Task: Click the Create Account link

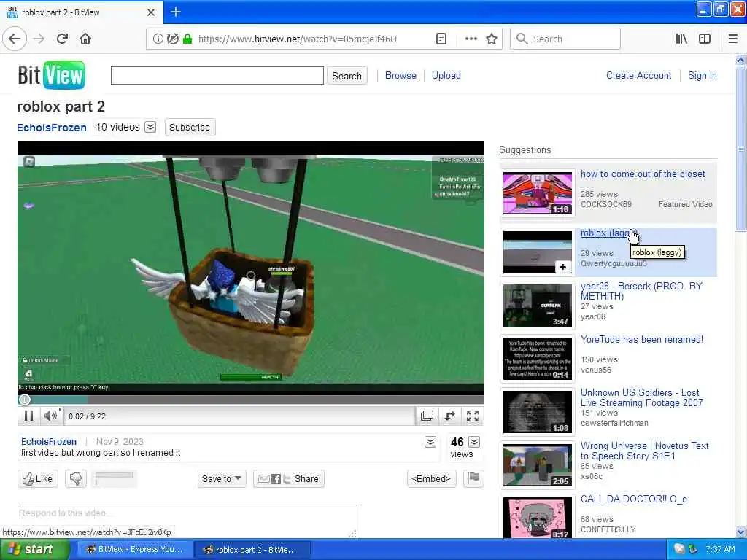Action: click(638, 75)
